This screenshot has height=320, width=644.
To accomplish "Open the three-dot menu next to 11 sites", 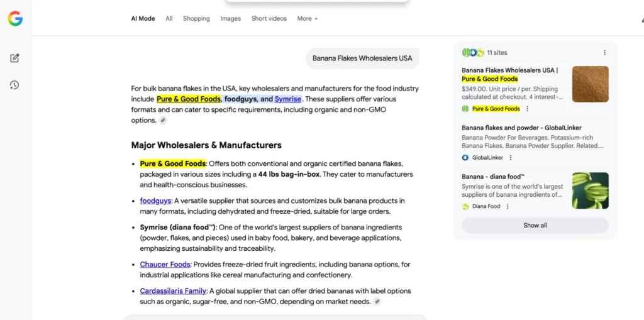I will [604, 53].
